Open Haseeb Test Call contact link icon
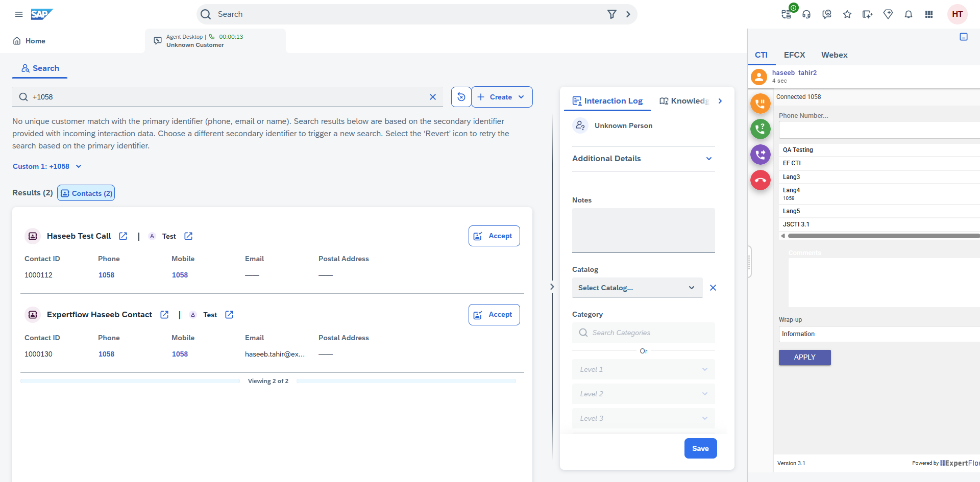The image size is (980, 482). pyautogui.click(x=123, y=236)
